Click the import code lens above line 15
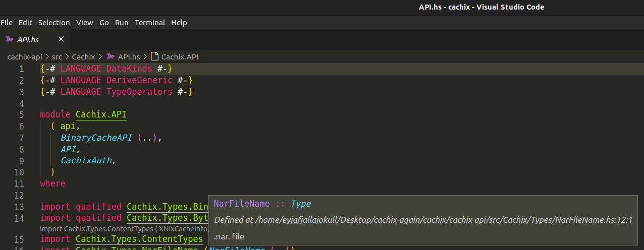The width and height of the screenshot is (644, 250). click(x=124, y=228)
